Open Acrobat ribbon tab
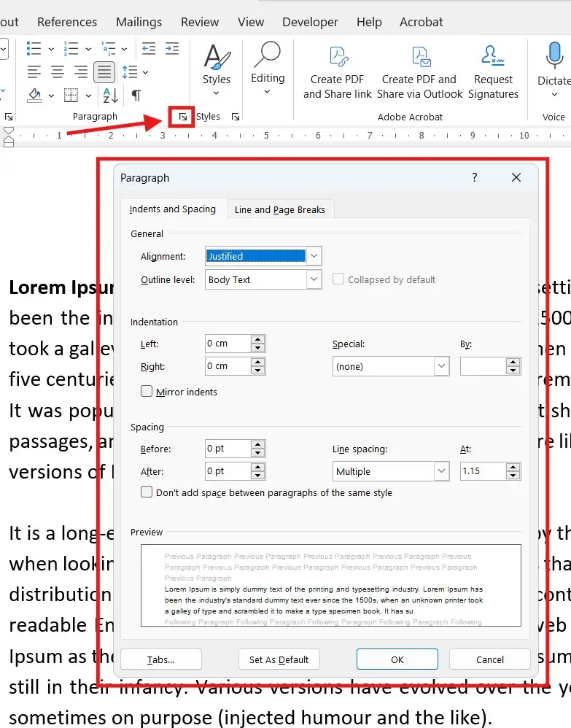This screenshot has width=571, height=728. tap(421, 22)
